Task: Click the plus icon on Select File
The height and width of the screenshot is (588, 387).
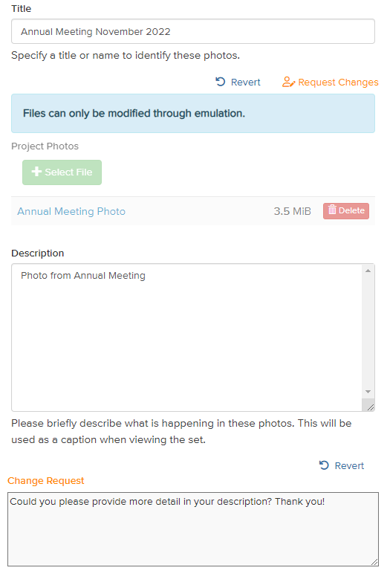Action: tap(36, 172)
